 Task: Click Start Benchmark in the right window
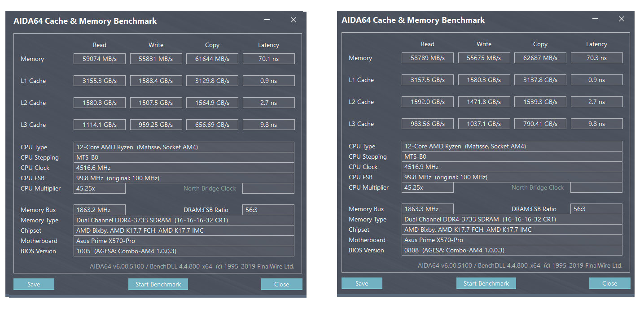click(x=486, y=283)
